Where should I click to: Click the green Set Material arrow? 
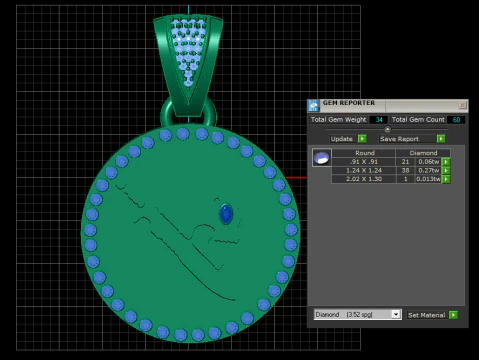[x=453, y=315]
